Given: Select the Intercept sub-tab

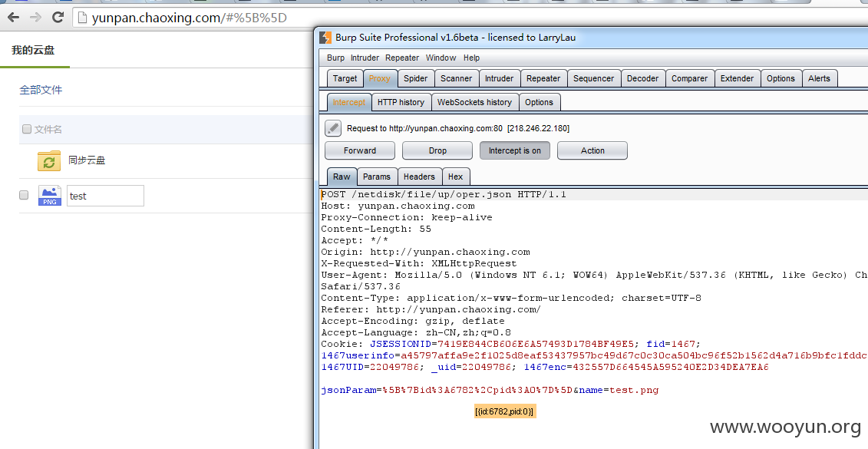Looking at the screenshot, I should pos(348,102).
